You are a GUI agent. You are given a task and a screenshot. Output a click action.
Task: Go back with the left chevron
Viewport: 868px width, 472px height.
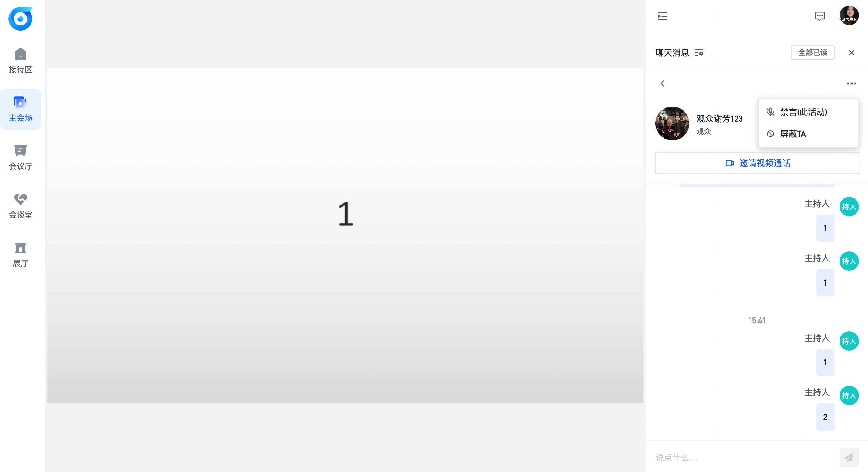click(662, 84)
